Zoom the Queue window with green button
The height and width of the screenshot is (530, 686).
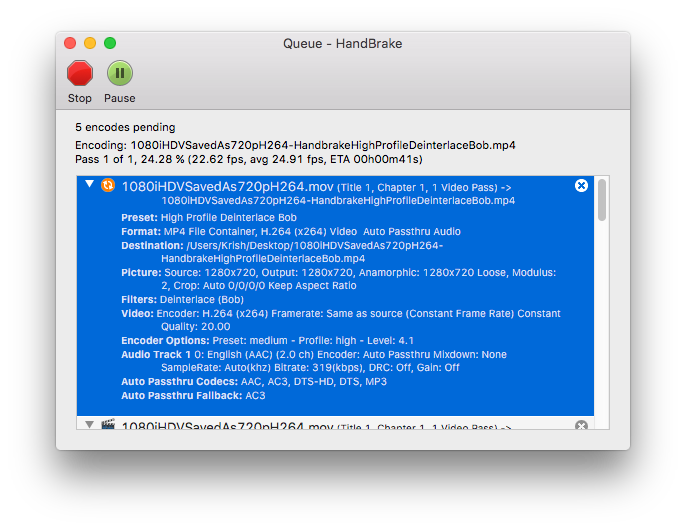110,43
